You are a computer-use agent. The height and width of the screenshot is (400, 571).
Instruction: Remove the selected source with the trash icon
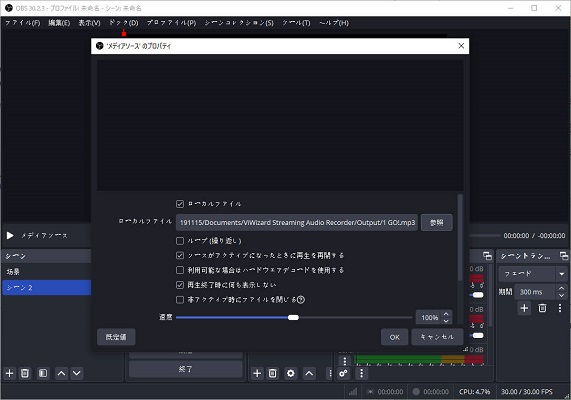click(x=272, y=373)
